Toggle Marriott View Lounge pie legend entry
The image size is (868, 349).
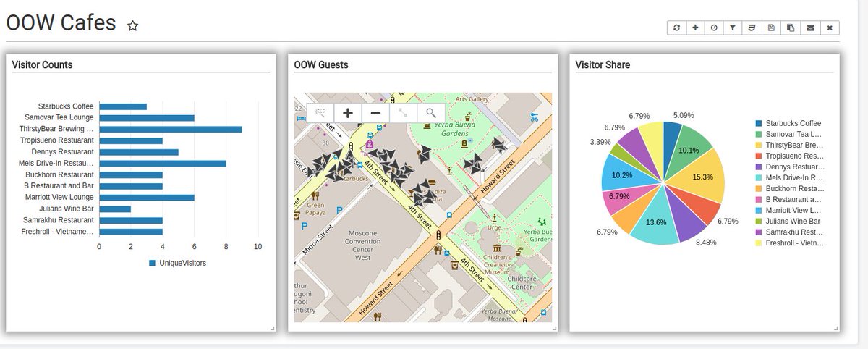788,210
